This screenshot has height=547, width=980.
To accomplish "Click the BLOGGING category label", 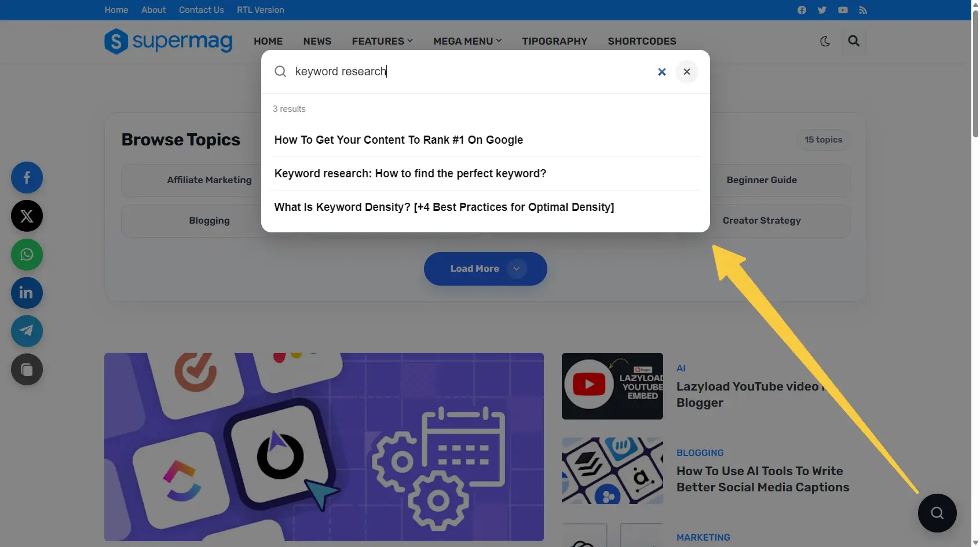I will tap(700, 453).
